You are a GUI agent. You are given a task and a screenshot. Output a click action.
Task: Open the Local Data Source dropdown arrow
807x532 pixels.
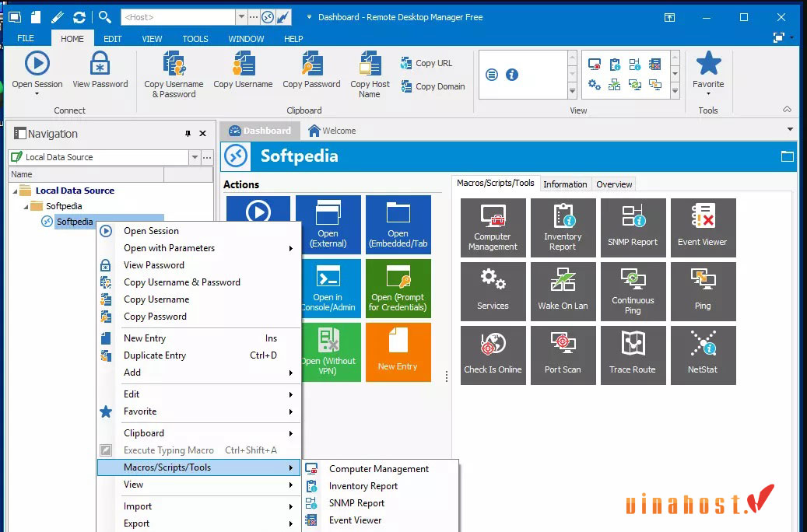click(x=195, y=157)
